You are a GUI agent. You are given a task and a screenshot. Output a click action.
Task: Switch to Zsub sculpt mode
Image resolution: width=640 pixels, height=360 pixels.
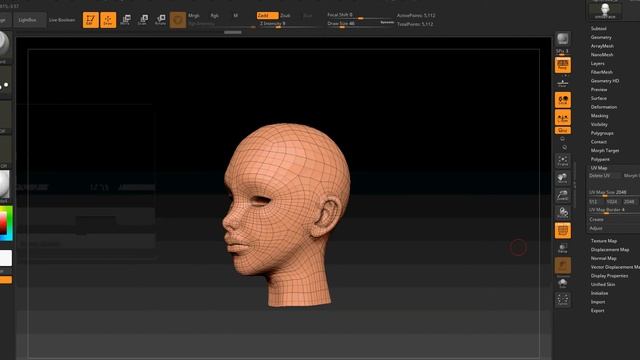click(x=285, y=16)
